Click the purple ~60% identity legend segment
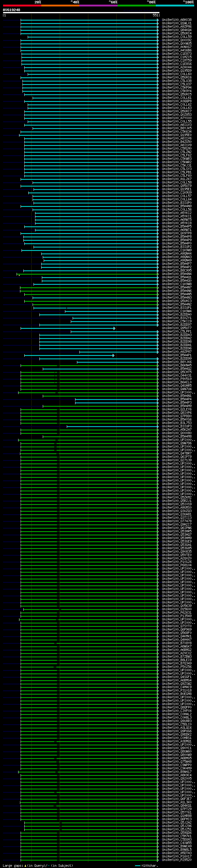 pos(99,6)
